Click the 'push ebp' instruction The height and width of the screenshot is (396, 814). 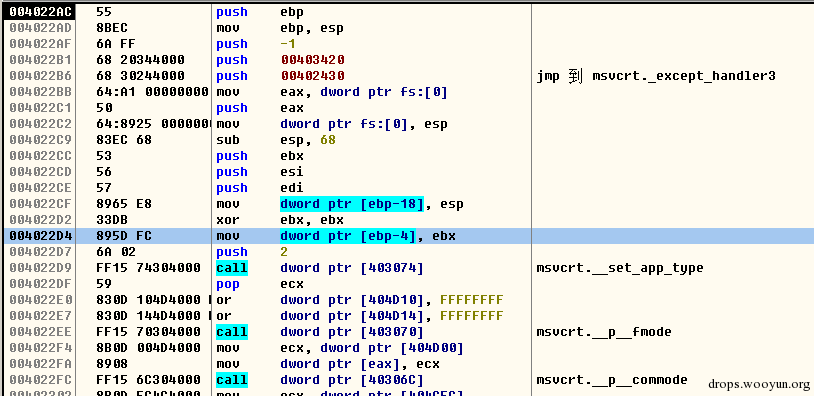[260, 12]
